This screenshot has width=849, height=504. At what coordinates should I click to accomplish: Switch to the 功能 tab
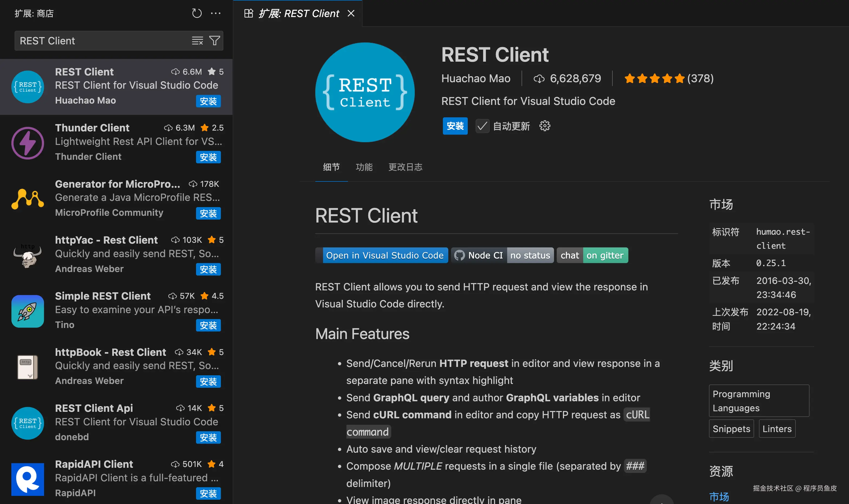(364, 167)
